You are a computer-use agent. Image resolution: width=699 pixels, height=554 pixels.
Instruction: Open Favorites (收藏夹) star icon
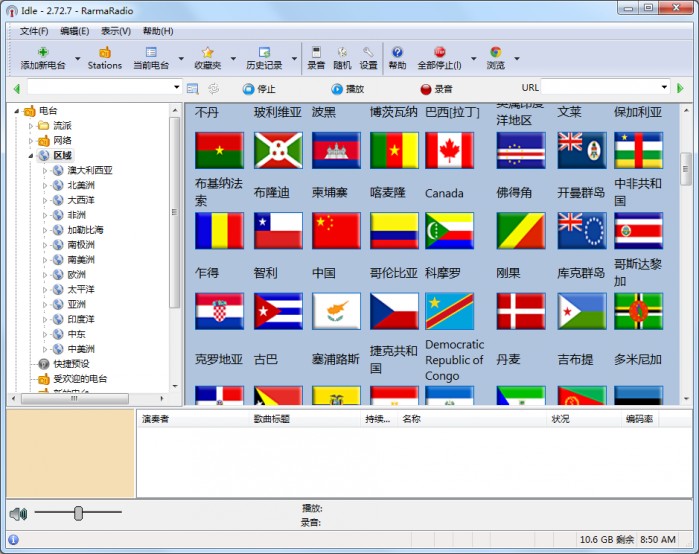[208, 52]
